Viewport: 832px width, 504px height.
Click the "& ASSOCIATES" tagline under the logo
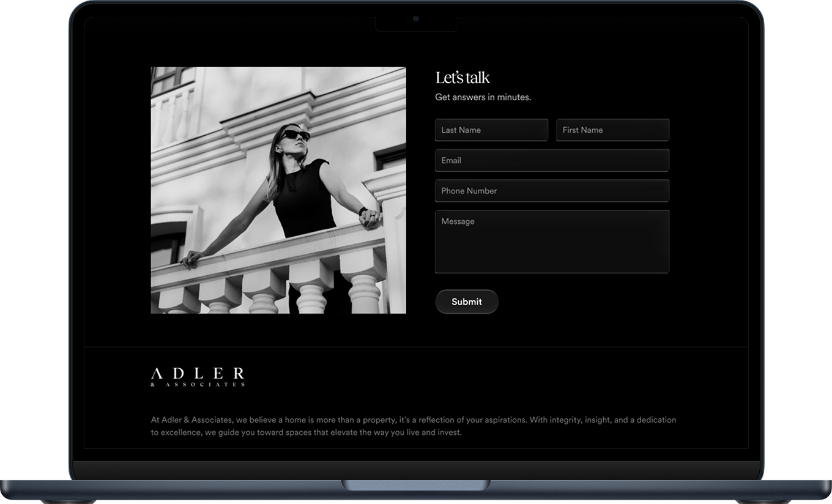(198, 385)
